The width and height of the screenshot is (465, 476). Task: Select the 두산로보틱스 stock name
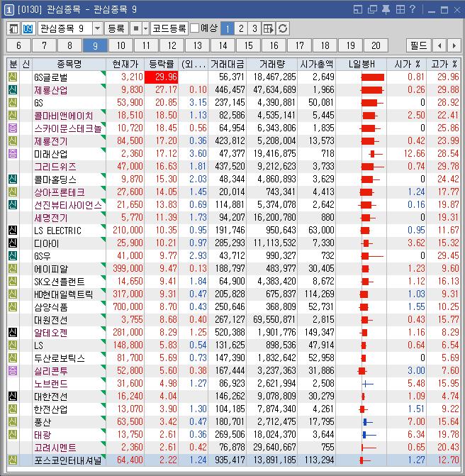(59, 358)
